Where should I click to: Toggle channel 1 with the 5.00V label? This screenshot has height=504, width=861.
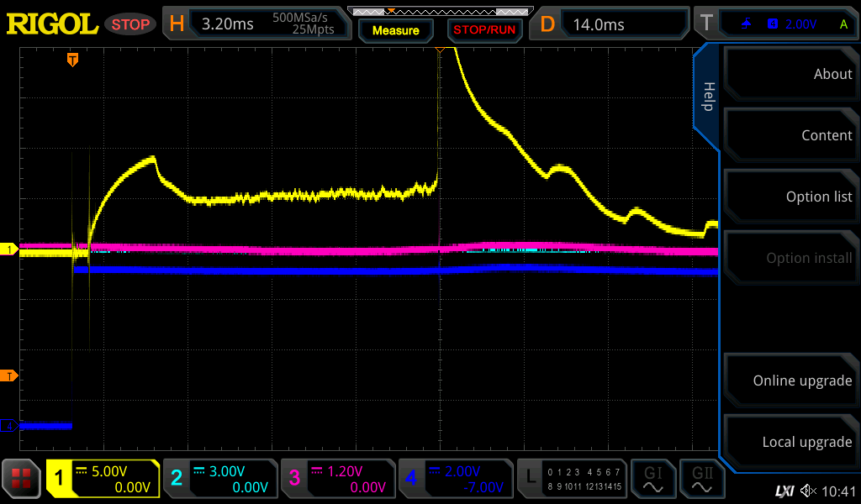[103, 479]
